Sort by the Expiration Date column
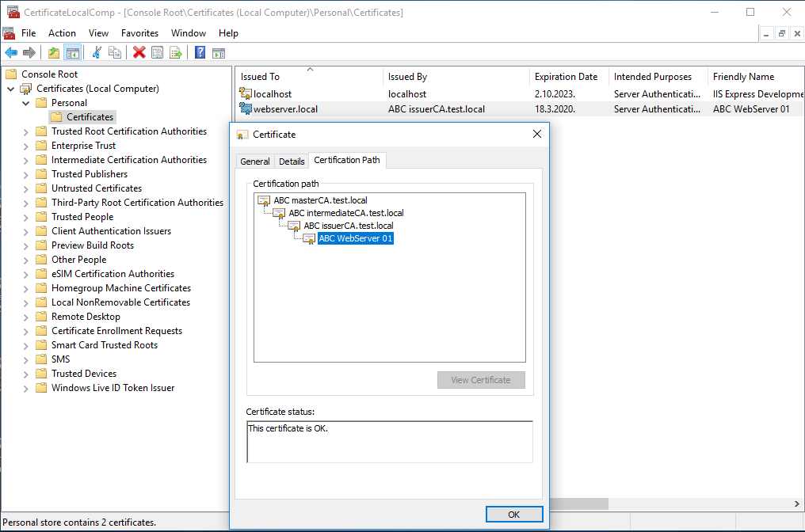 point(570,77)
